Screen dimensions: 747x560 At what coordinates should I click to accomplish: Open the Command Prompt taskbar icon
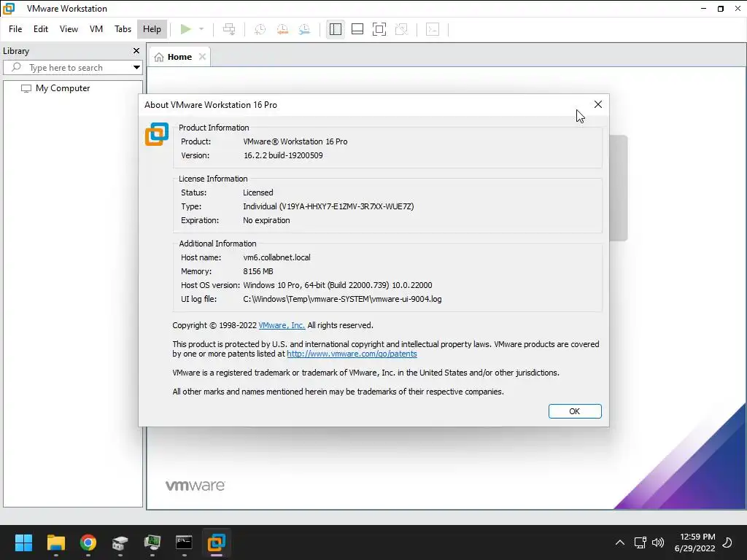(184, 542)
